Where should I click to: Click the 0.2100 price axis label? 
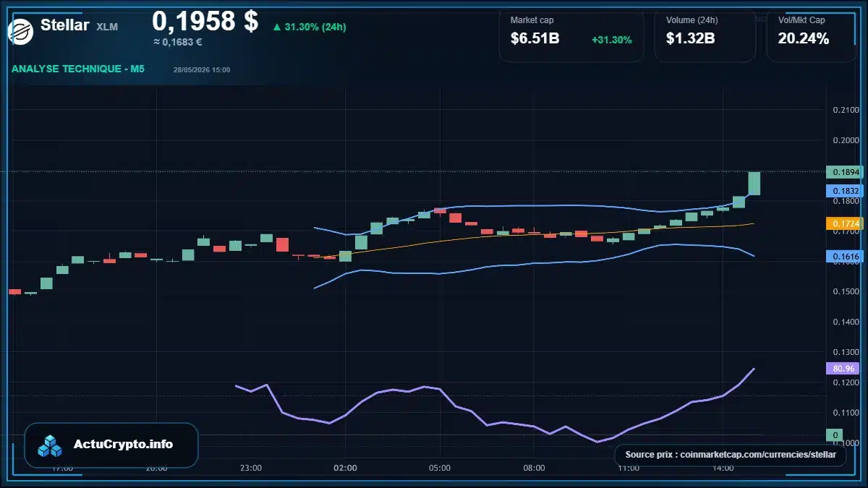tap(846, 110)
